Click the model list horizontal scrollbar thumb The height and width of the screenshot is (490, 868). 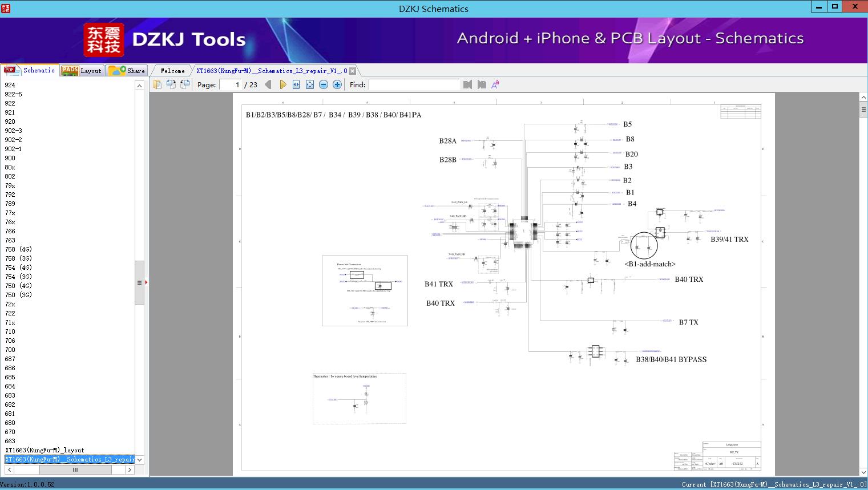pos(75,470)
